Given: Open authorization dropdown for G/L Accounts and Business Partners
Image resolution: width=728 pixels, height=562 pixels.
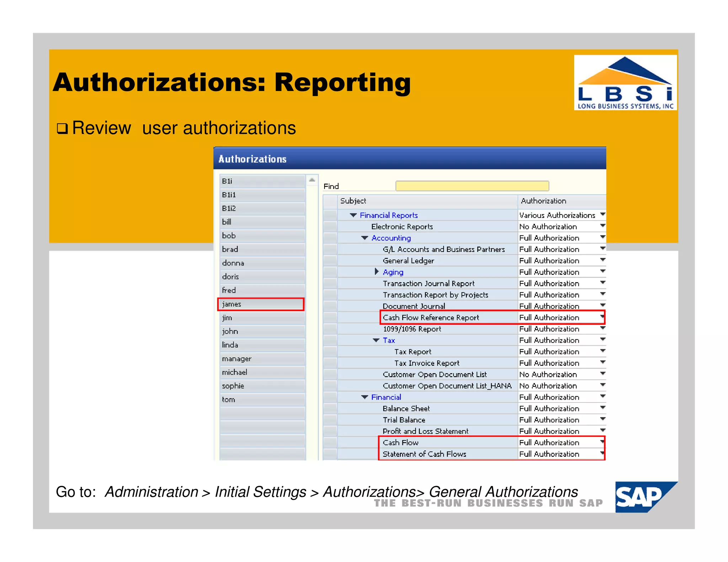Looking at the screenshot, I should (x=603, y=249).
